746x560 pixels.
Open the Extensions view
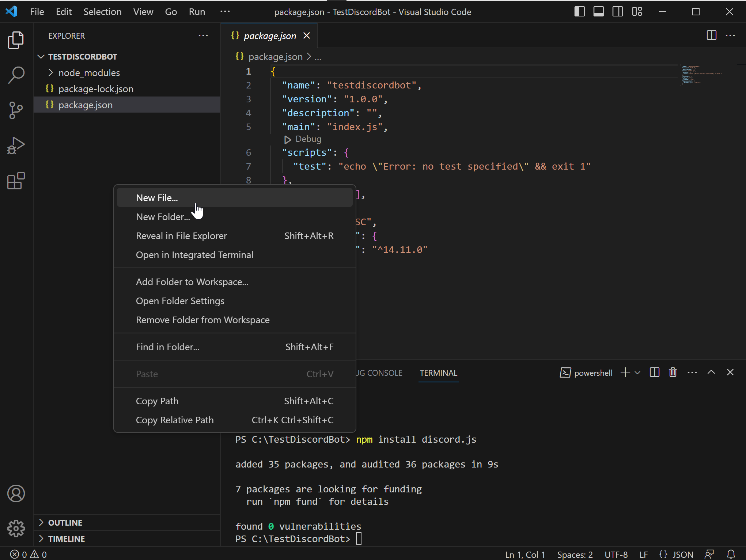16,181
